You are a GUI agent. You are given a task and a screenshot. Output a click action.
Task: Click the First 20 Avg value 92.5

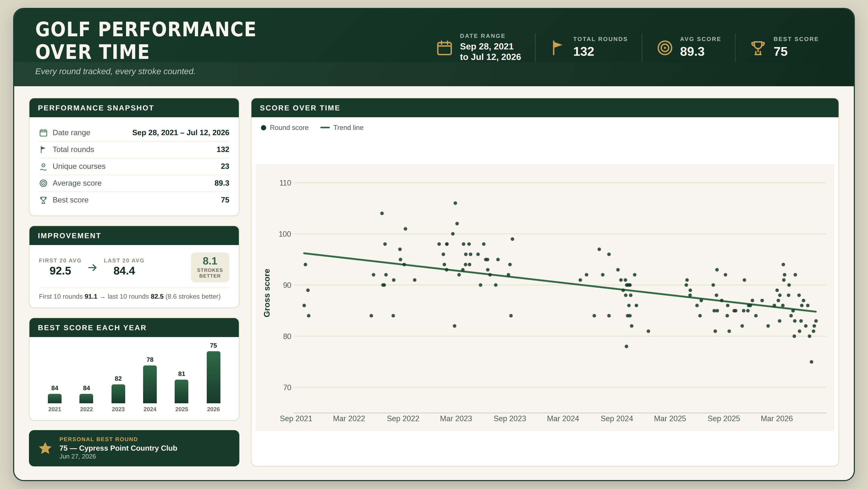60,271
